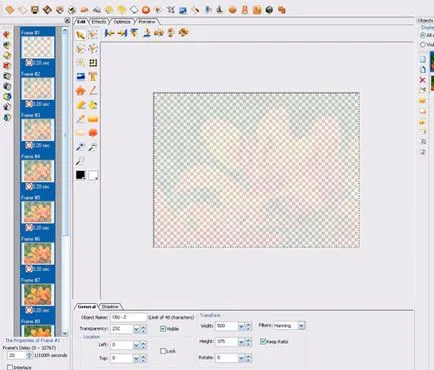Switch to the Effects tab

99,22
